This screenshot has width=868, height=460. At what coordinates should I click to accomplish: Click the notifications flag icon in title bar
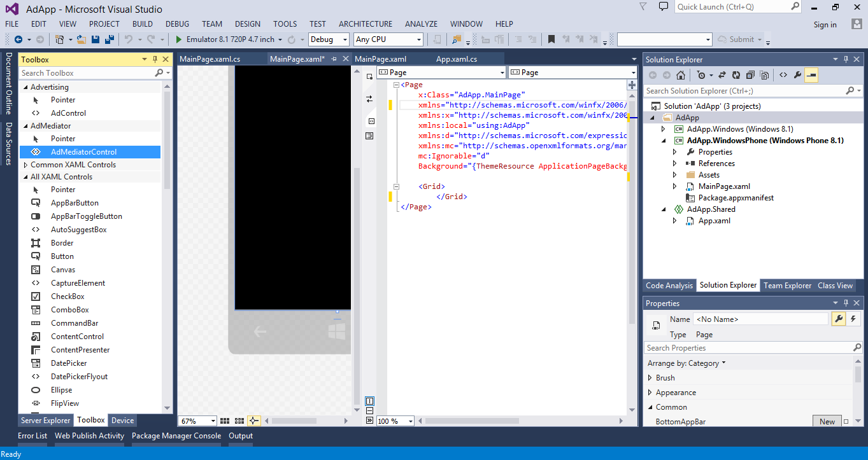(x=642, y=7)
